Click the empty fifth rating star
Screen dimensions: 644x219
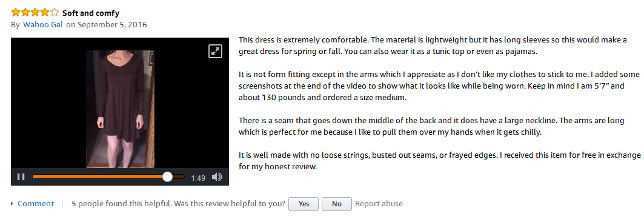[x=55, y=12]
